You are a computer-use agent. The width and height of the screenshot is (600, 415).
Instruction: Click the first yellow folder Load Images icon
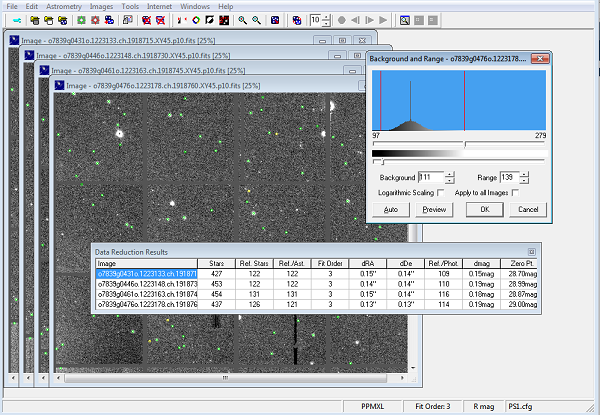pyautogui.click(x=35, y=21)
